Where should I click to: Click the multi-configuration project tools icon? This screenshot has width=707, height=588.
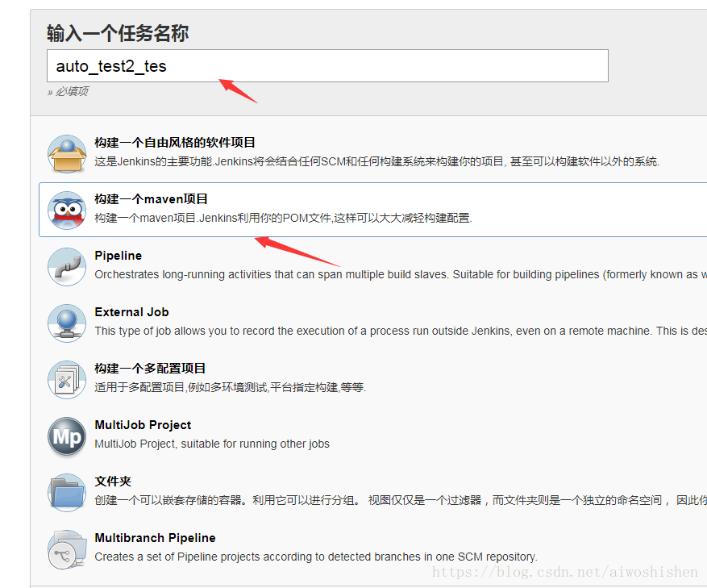[67, 380]
